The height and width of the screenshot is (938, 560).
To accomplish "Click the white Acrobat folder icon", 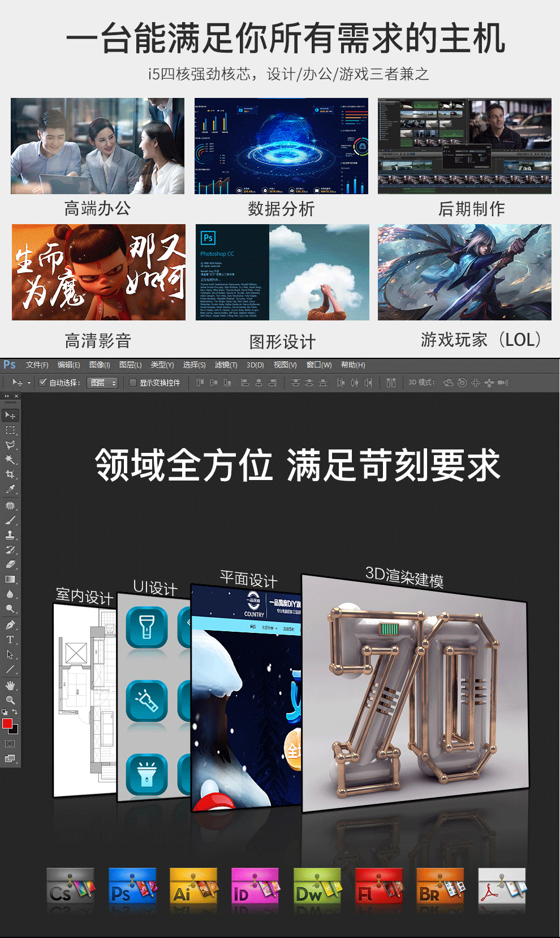I will tap(502, 885).
